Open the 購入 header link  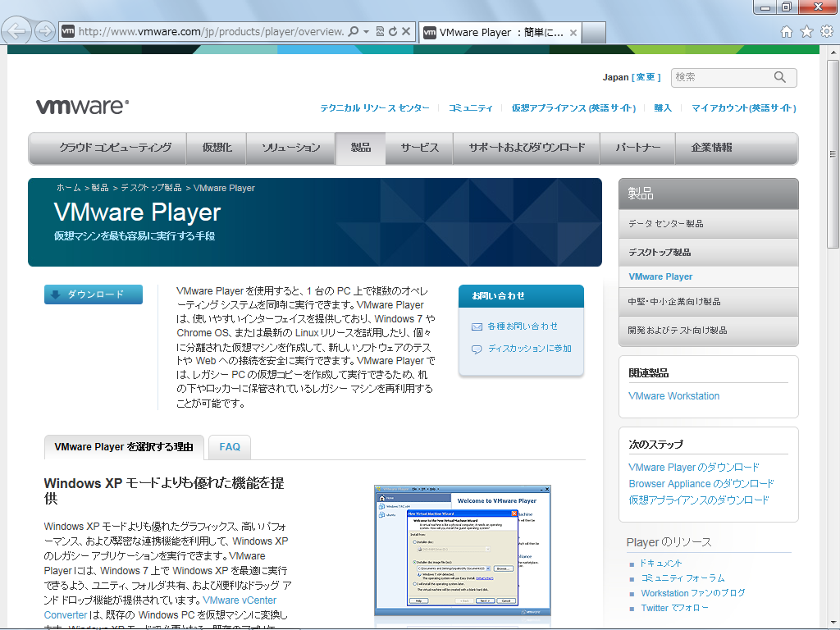tap(663, 108)
